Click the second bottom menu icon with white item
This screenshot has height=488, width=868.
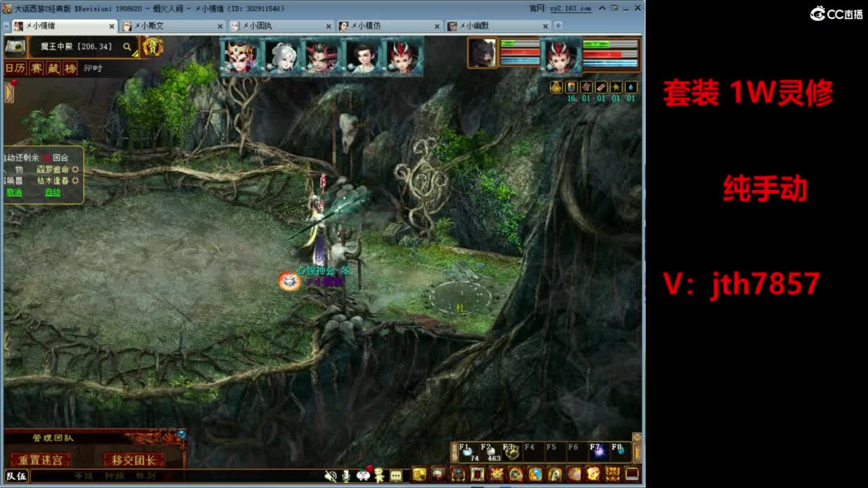click(439, 474)
